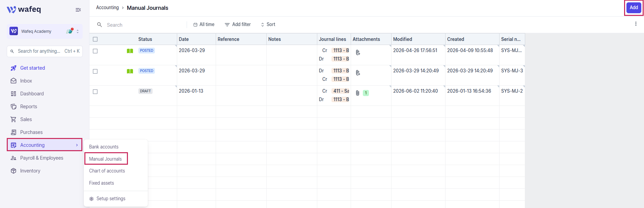Click the Add filter button

click(x=238, y=24)
